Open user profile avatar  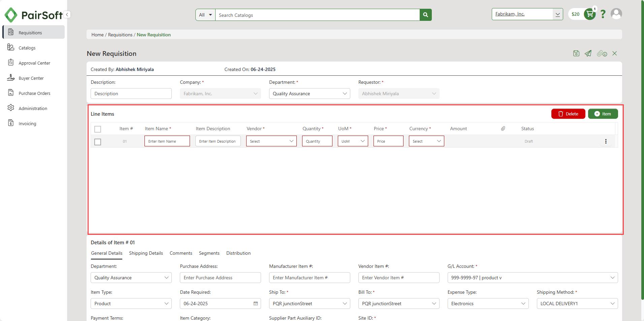click(x=616, y=14)
